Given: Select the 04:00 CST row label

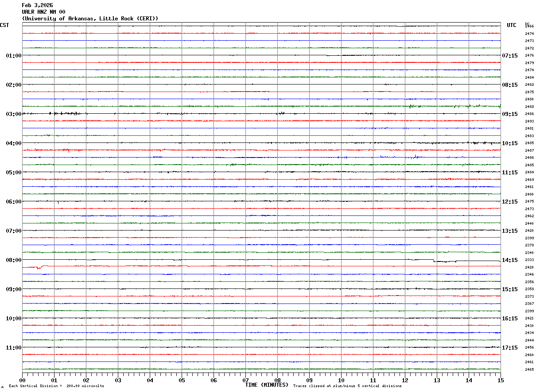Looking at the screenshot, I should click(x=14, y=143).
